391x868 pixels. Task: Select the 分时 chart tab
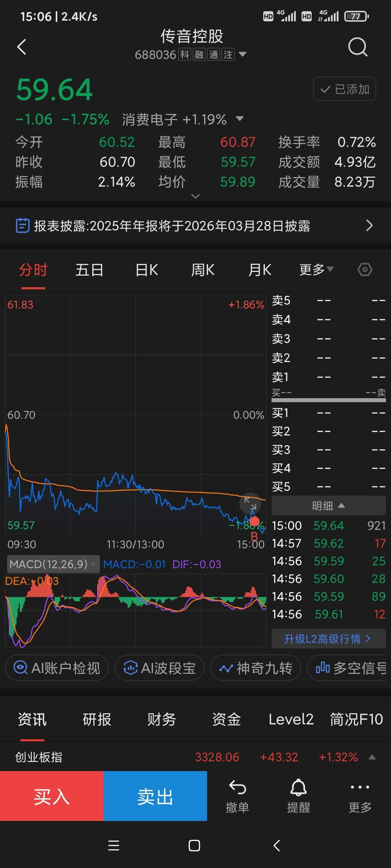tap(33, 270)
